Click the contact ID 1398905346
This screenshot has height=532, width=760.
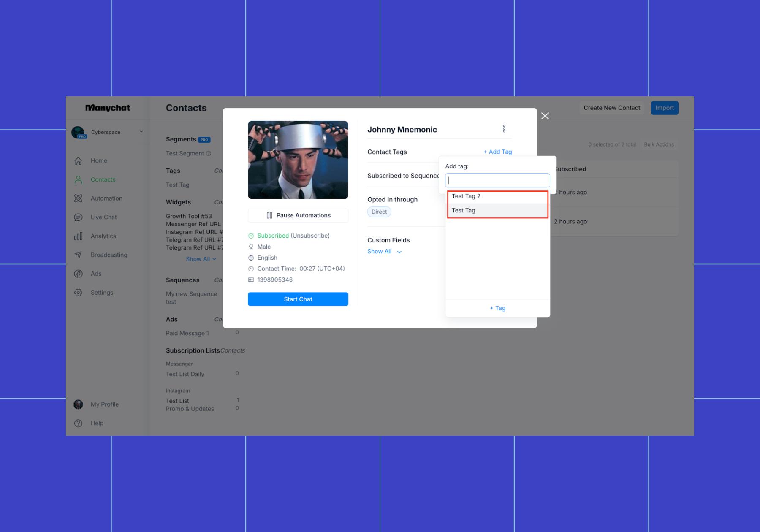275,280
